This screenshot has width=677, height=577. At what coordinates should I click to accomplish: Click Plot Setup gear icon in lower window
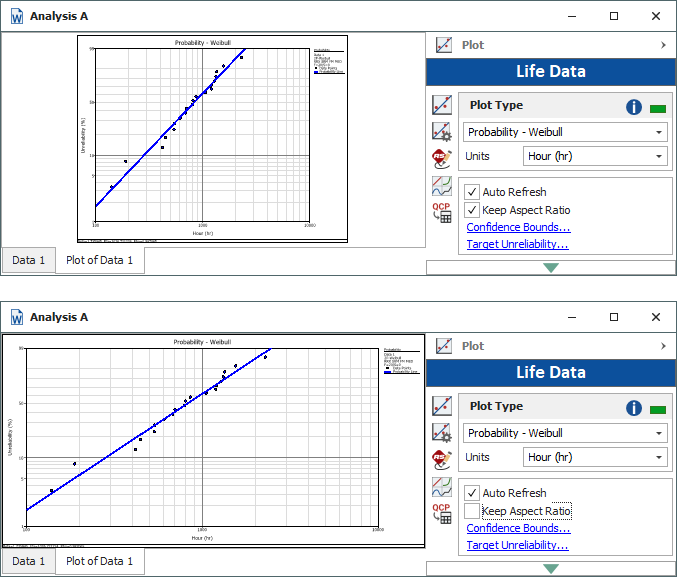(x=441, y=433)
